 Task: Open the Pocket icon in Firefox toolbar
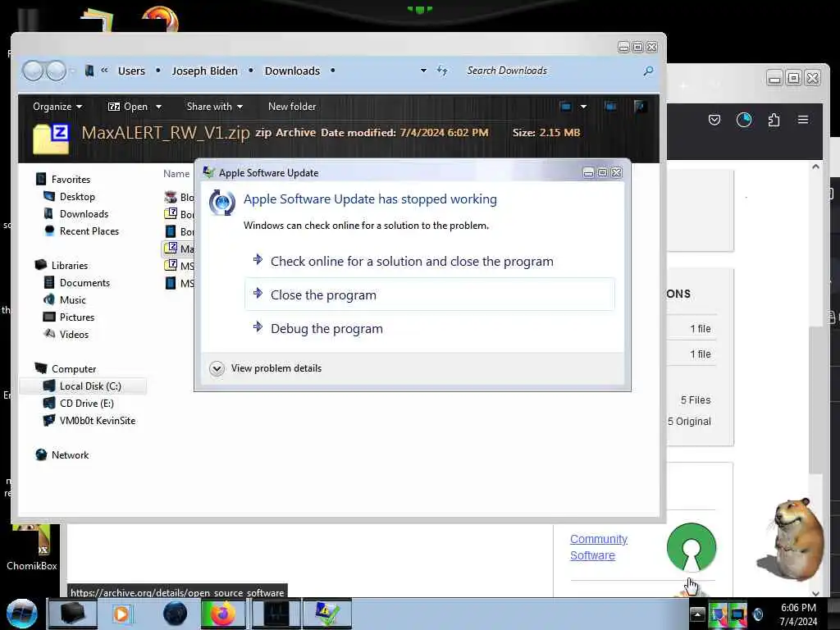(x=714, y=120)
